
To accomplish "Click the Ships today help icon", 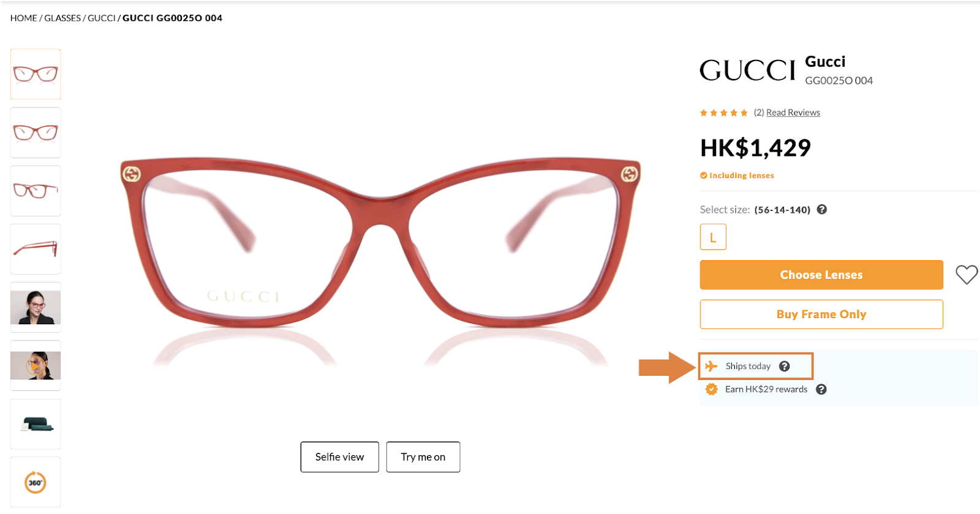I will click(784, 366).
